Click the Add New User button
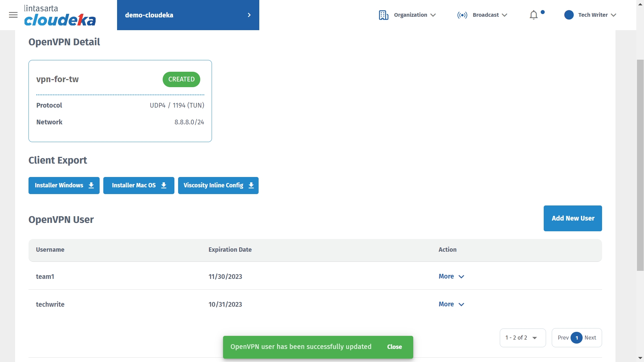This screenshot has height=362, width=644. coord(573,218)
